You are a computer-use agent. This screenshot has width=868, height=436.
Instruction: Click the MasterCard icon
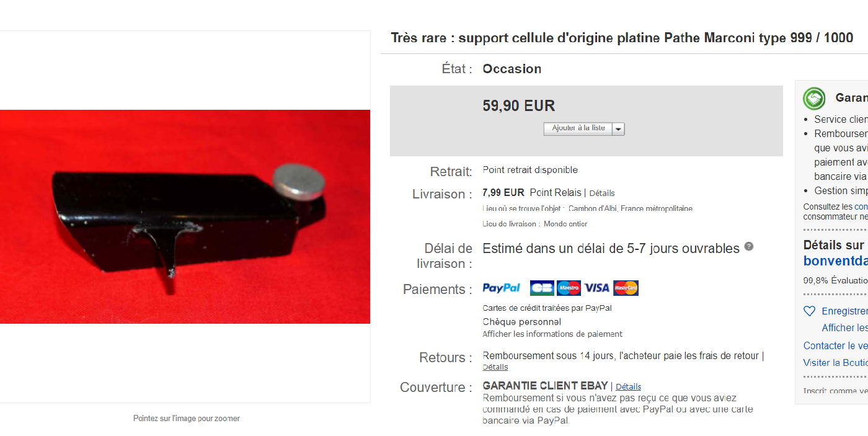coord(626,288)
